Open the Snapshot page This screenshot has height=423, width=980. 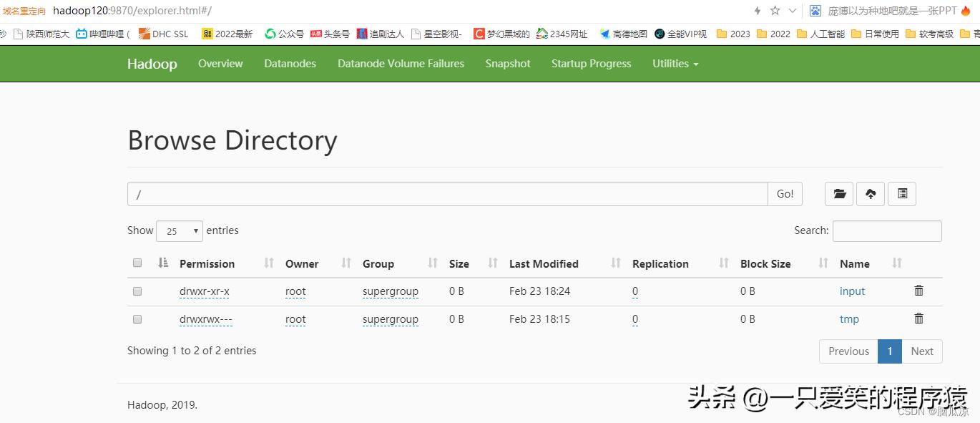(x=507, y=64)
